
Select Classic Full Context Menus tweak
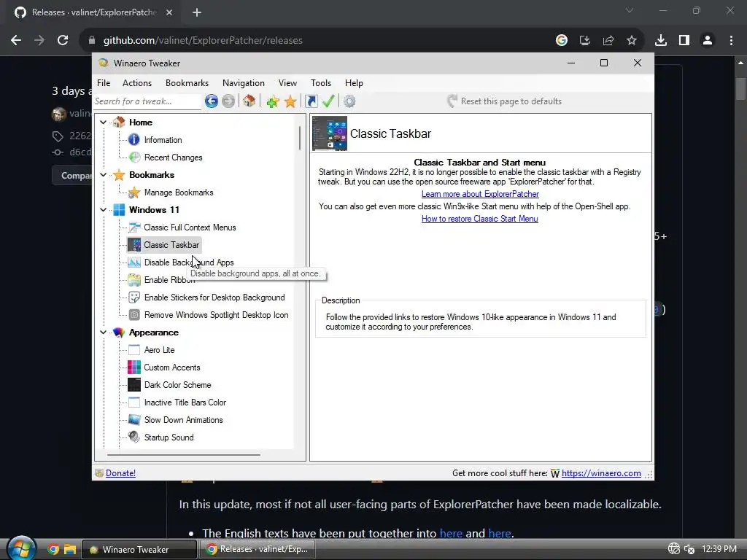click(190, 227)
